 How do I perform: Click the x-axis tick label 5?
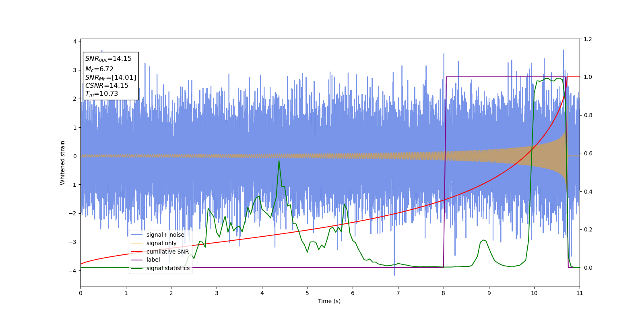tap(308, 293)
